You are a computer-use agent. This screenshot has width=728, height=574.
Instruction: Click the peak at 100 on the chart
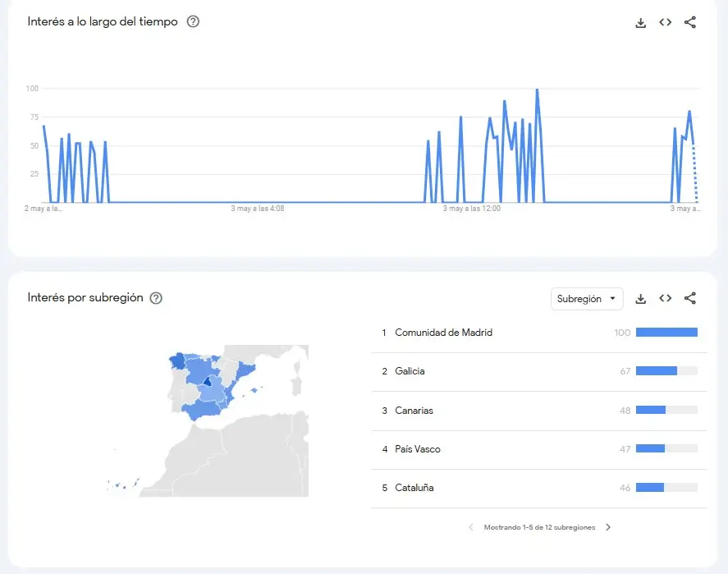[537, 90]
